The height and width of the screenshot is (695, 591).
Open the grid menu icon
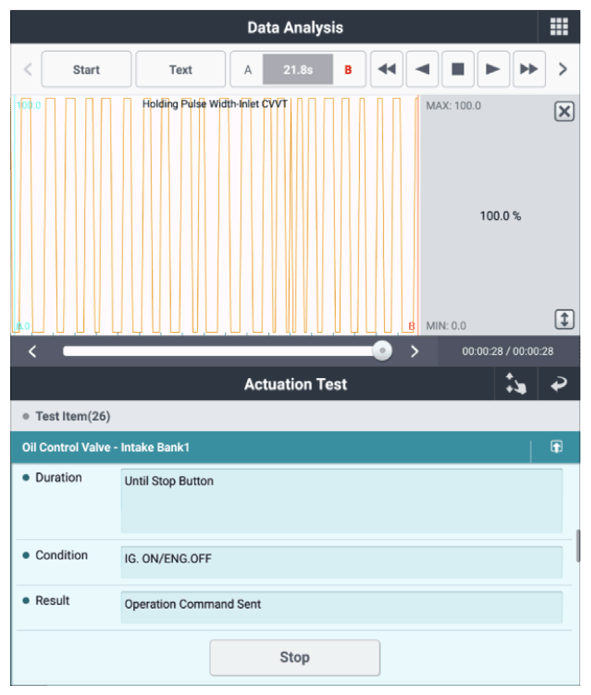559,27
